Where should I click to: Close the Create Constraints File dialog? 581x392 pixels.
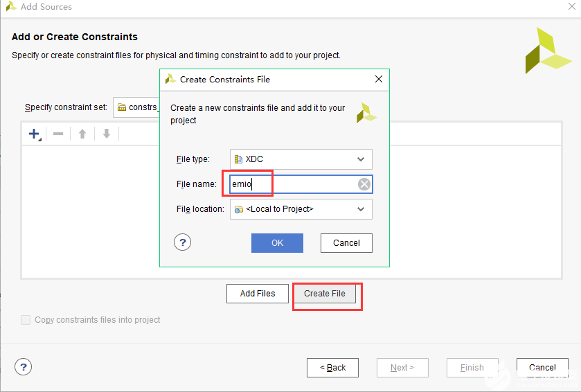tap(378, 79)
